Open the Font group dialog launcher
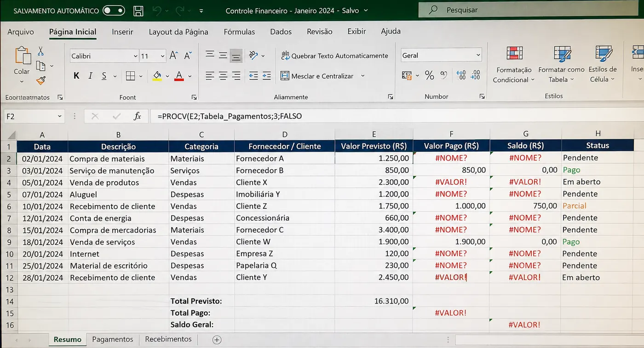Screen dimensions: 644x348 click(194, 97)
